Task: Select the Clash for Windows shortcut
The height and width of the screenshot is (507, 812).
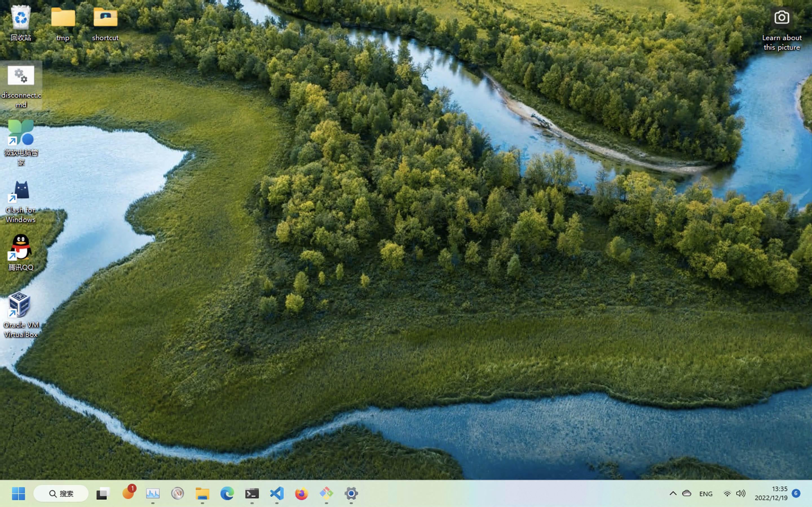Action: [21, 192]
